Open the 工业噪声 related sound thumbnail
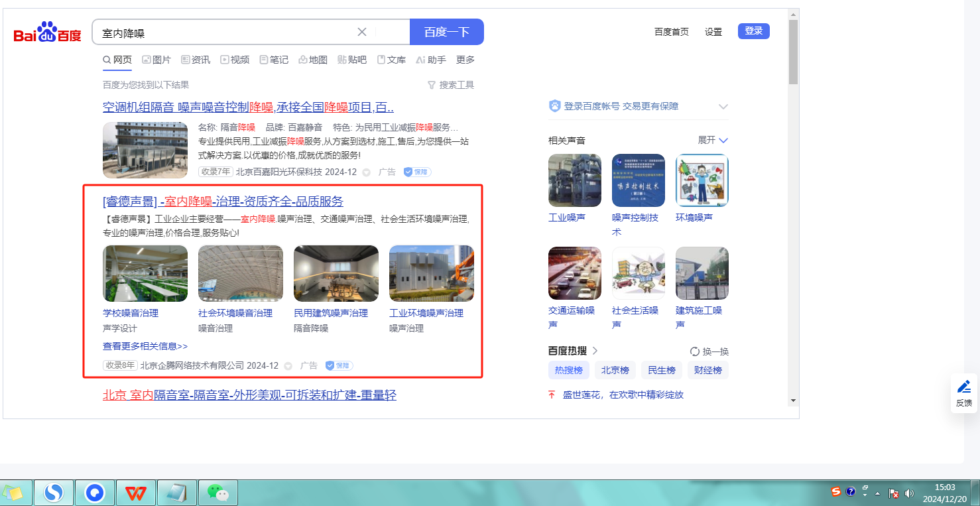 pos(575,180)
